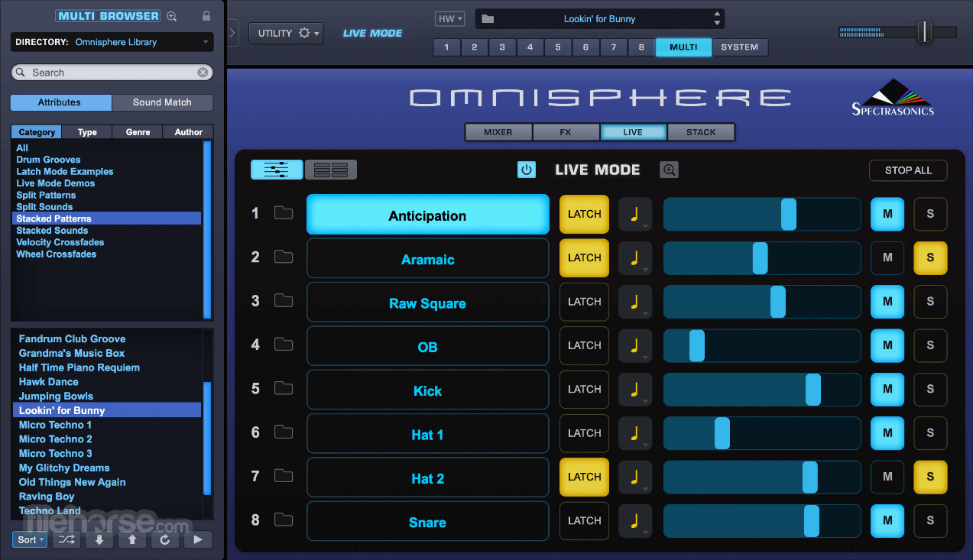This screenshot has height=560, width=973.
Task: Select the Raw Square part button
Action: click(428, 302)
